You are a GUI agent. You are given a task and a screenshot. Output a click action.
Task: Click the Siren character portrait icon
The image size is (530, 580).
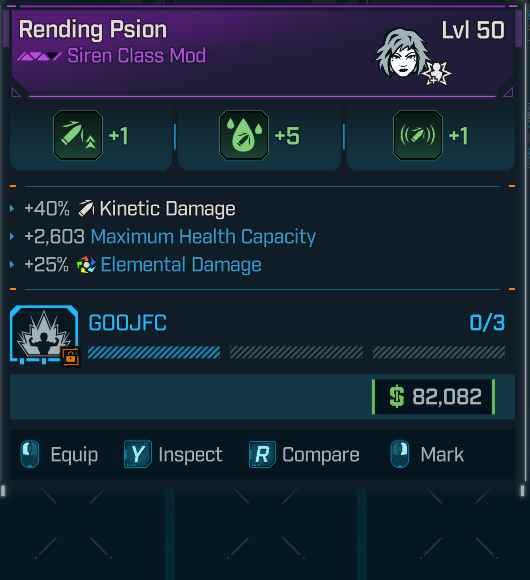pyautogui.click(x=404, y=54)
